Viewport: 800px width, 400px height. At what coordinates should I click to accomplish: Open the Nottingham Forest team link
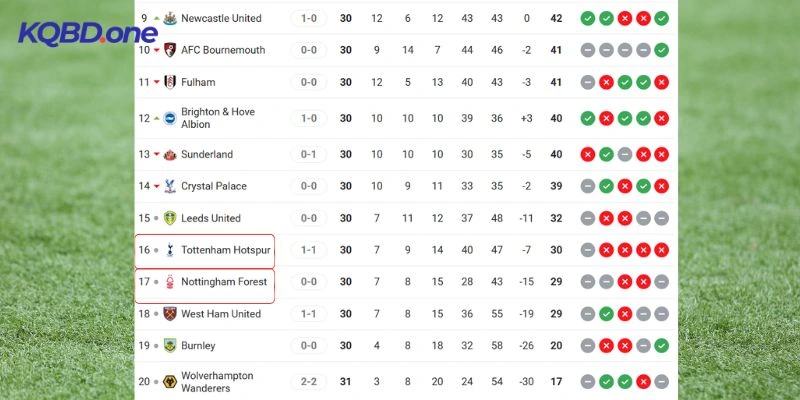tap(224, 282)
